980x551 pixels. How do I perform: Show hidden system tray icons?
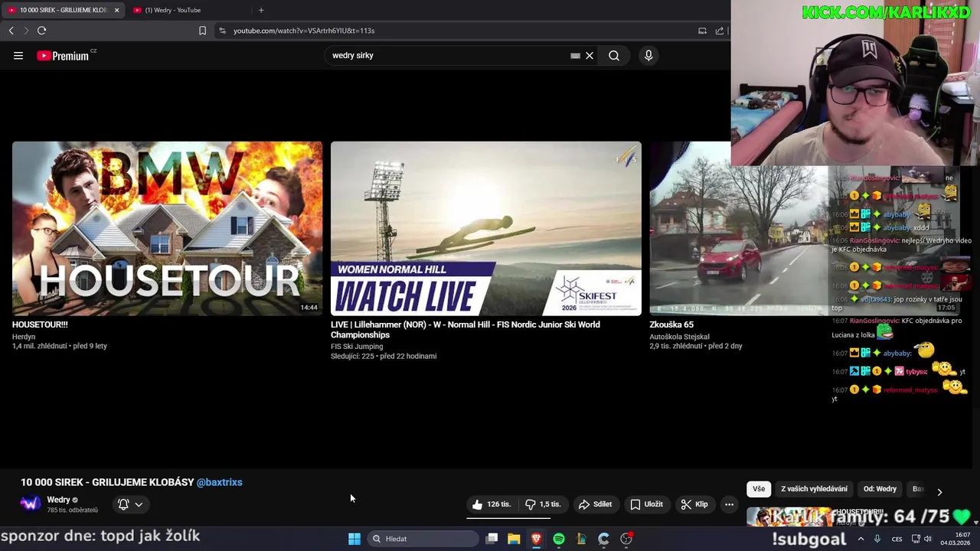pyautogui.click(x=861, y=539)
